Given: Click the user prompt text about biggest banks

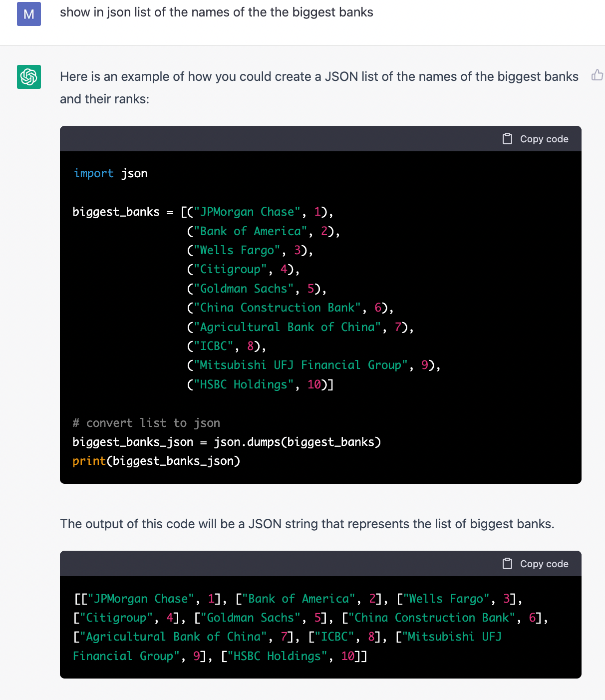Looking at the screenshot, I should coord(217,12).
